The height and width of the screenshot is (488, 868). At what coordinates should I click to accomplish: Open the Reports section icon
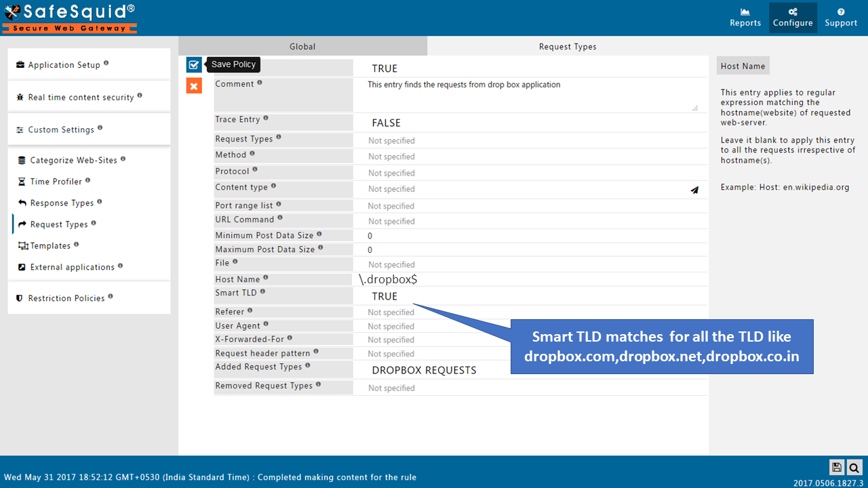(745, 17)
